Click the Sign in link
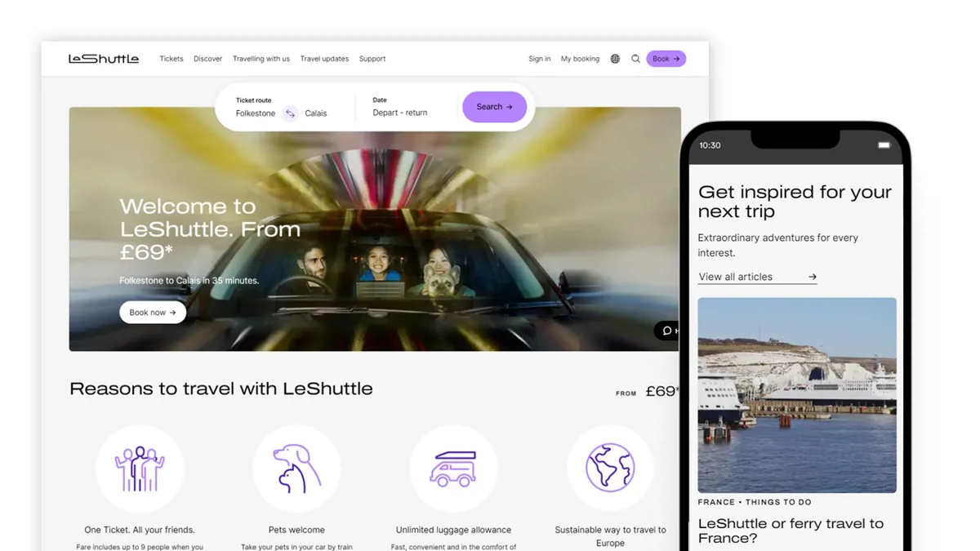The width and height of the screenshot is (980, 551). [539, 59]
